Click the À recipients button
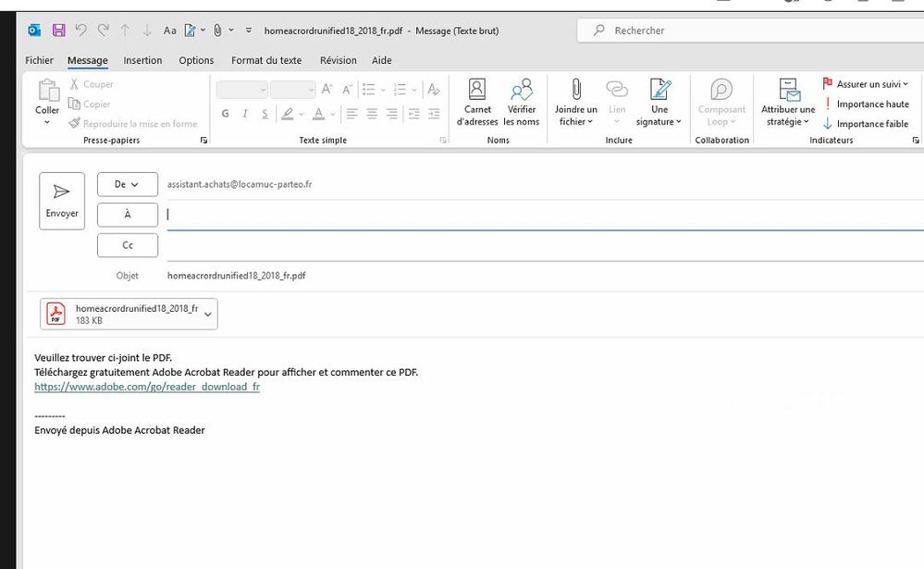Image resolution: width=924 pixels, height=569 pixels. [x=128, y=215]
